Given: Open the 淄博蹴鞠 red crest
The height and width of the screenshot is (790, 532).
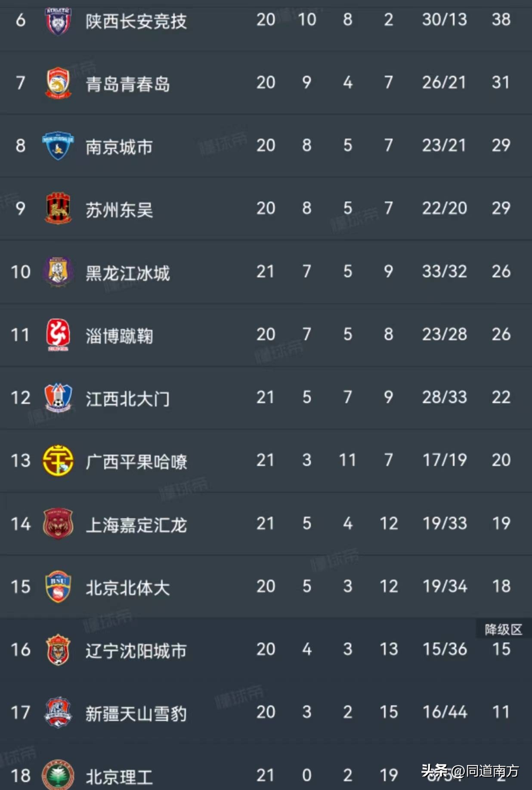Looking at the screenshot, I should (56, 335).
